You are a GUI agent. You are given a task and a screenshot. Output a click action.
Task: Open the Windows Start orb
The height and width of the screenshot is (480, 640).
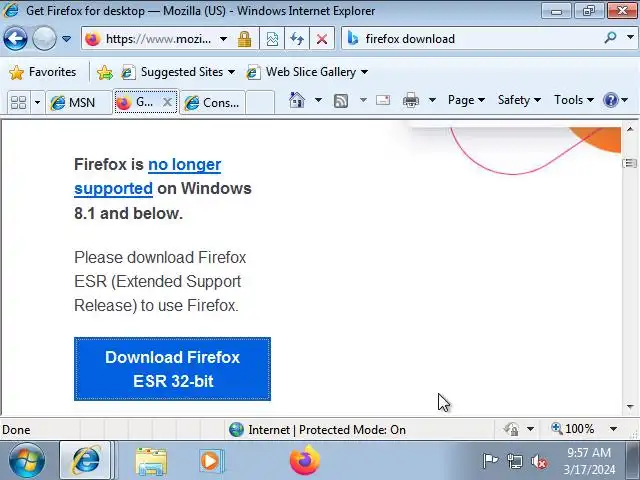[27, 460]
